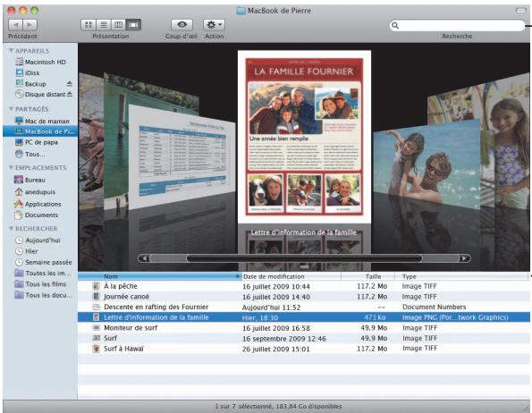
Task: Eject the Backup drive
Action: (70, 83)
